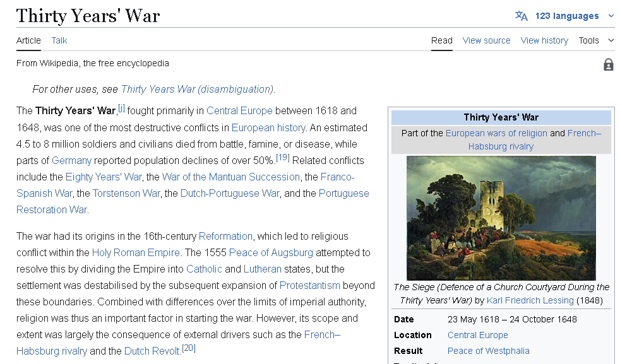Open War of the Mantuan Succession link
The image size is (620, 364).
point(231,177)
